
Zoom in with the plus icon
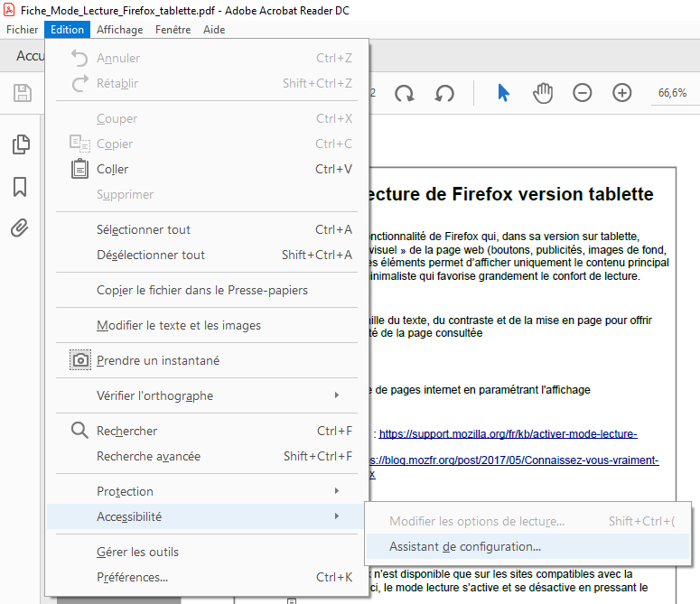pos(622,93)
